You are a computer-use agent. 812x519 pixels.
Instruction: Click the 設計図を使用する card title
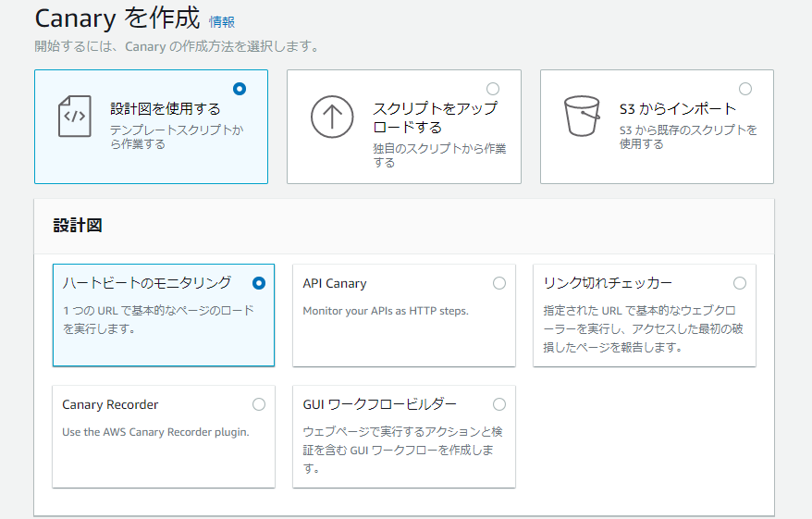coord(165,109)
